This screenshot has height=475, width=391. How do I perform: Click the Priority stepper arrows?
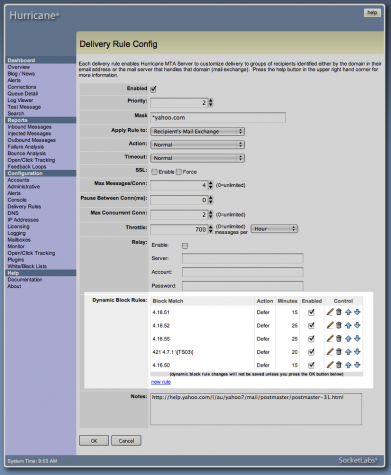(210, 102)
